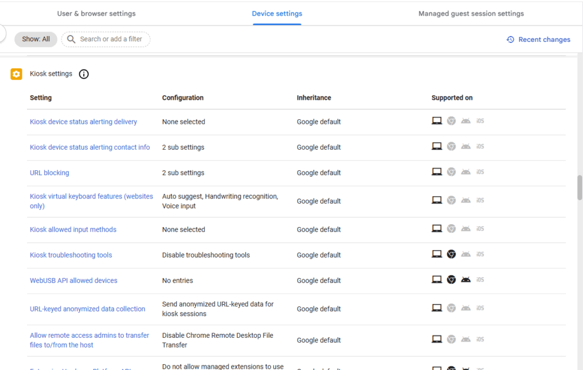Viewport: 588px width, 370px height.
Task: Select the Device settings tab
Action: [277, 14]
